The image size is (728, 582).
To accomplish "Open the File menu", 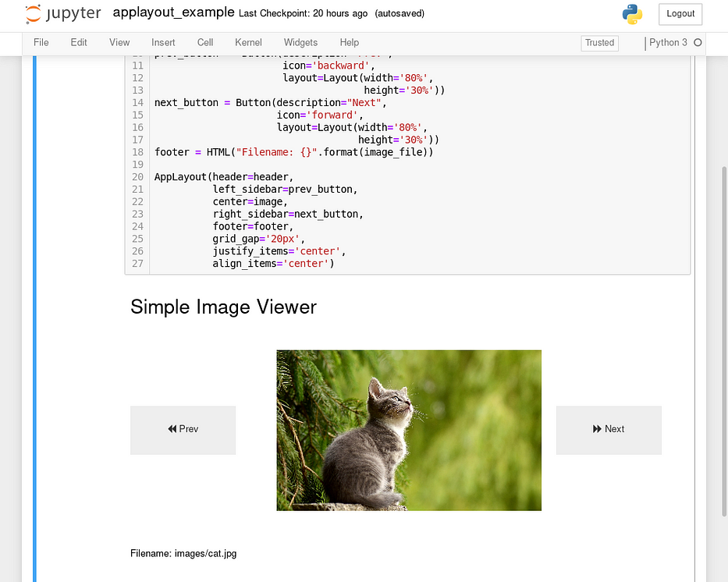I will pyautogui.click(x=41, y=42).
